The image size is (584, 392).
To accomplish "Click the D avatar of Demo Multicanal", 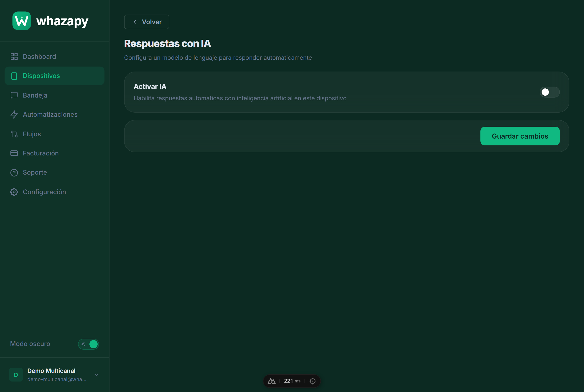I will 16,374.
